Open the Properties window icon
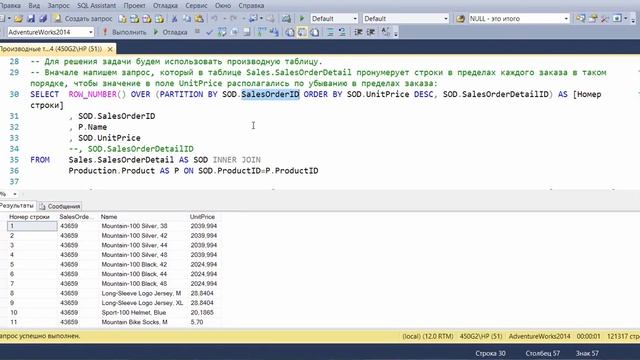 pyautogui.click(x=593, y=19)
